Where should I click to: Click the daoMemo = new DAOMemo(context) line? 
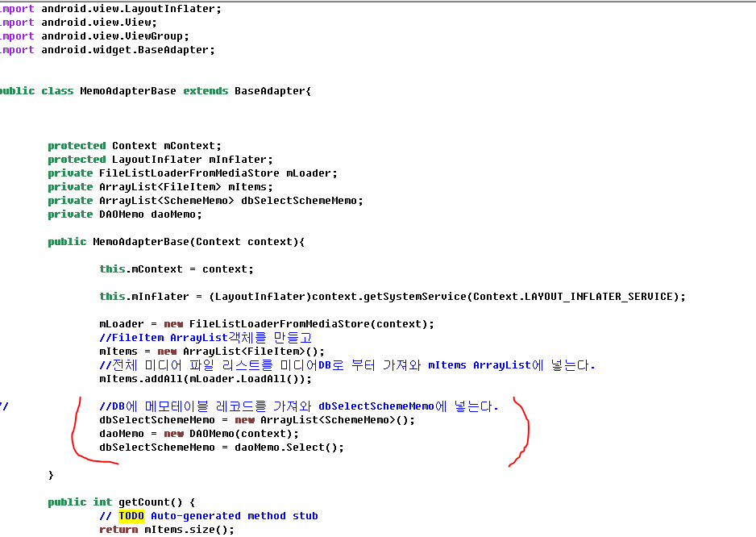[x=199, y=434]
